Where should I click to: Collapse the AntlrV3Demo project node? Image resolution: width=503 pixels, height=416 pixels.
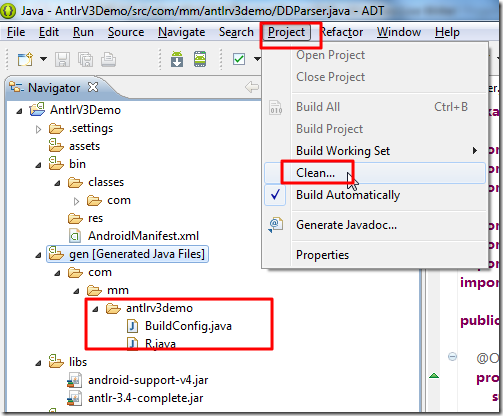coord(19,111)
